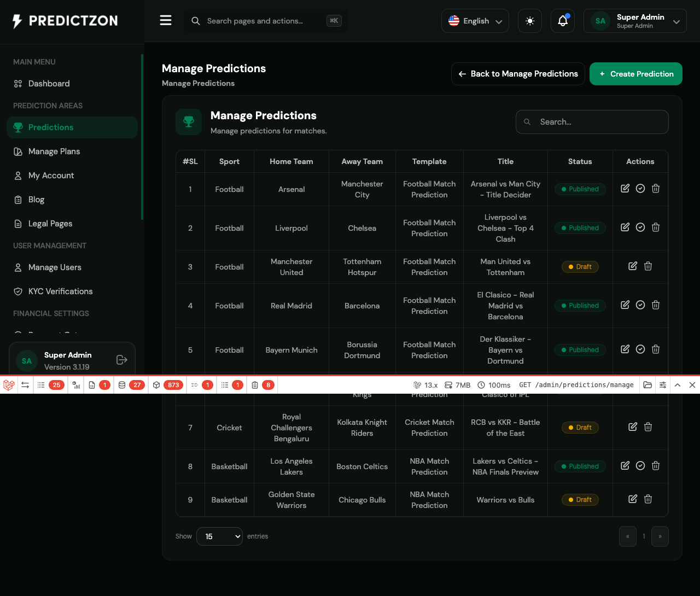Click the top search pages and actions field
This screenshot has height=596, width=700.
265,21
